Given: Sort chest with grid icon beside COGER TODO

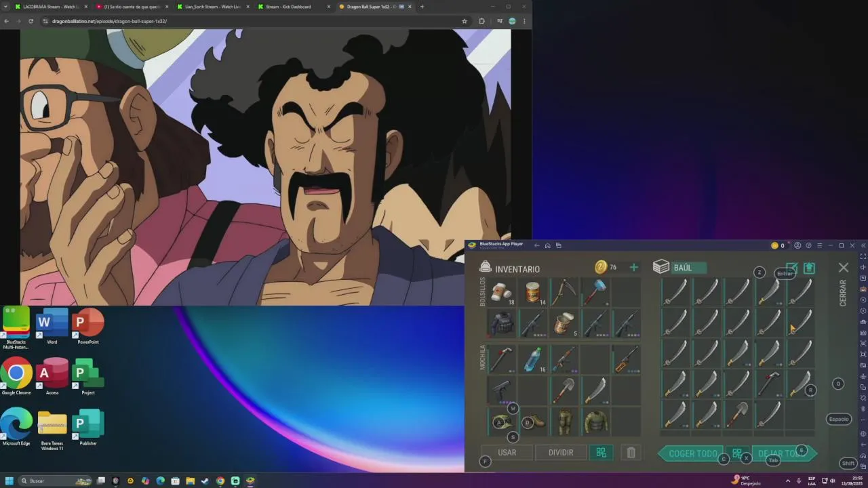Looking at the screenshot, I should (736, 453).
